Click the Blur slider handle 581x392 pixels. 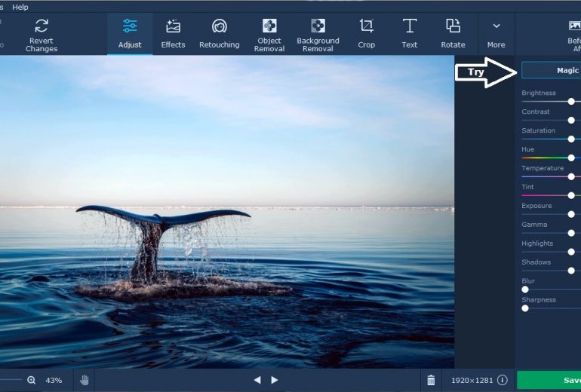(525, 289)
